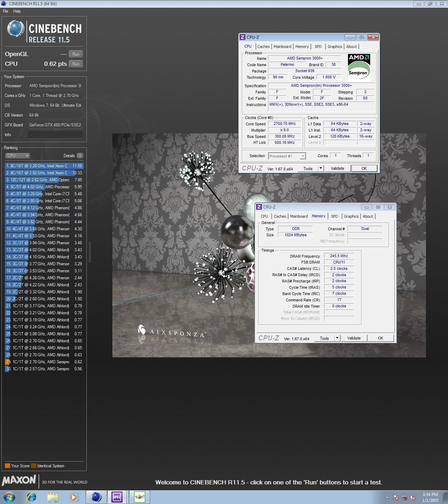Open About tab in upper CPU-Z window

[351, 47]
